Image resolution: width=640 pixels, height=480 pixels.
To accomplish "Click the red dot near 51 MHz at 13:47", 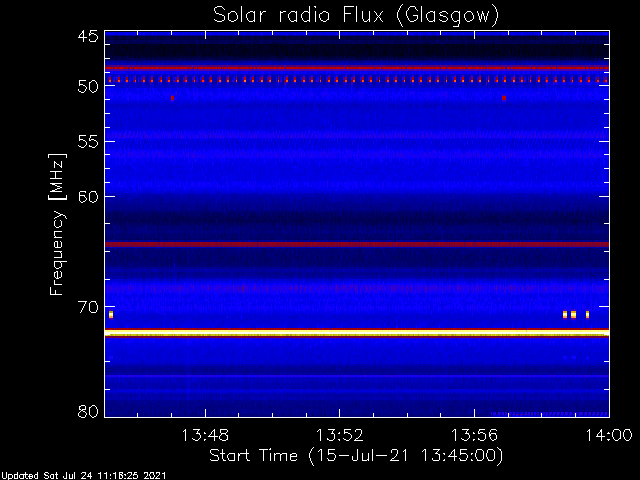I will pyautogui.click(x=172, y=98).
